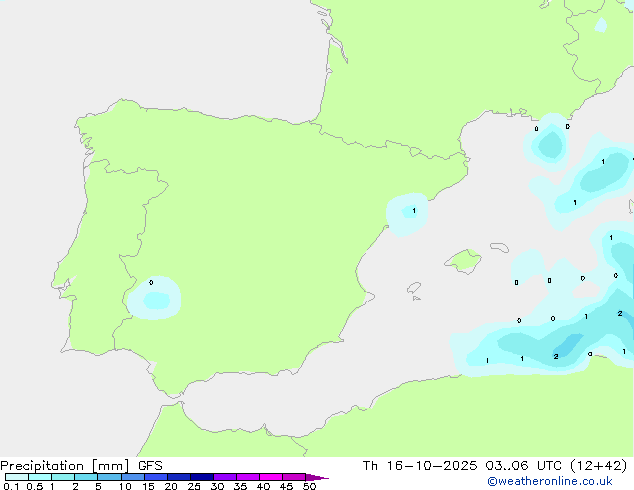Click the '35' legend scale label
Image resolution: width=634 pixels, height=490 pixels.
pos(240,486)
